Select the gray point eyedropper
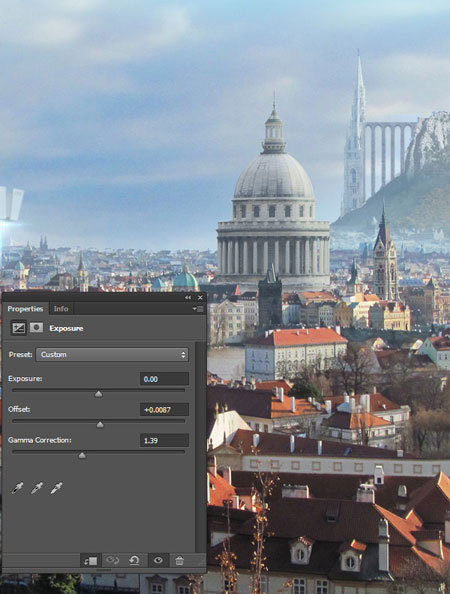The image size is (450, 594). 37,488
